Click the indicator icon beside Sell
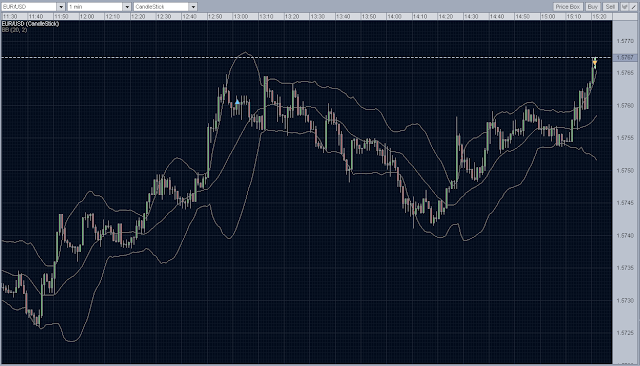640x366 pixels. [624, 7]
